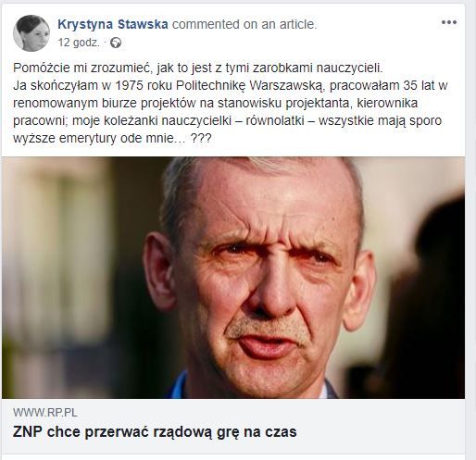Click the '???' ending the post text
This screenshot has width=476, height=460.
coord(201,138)
